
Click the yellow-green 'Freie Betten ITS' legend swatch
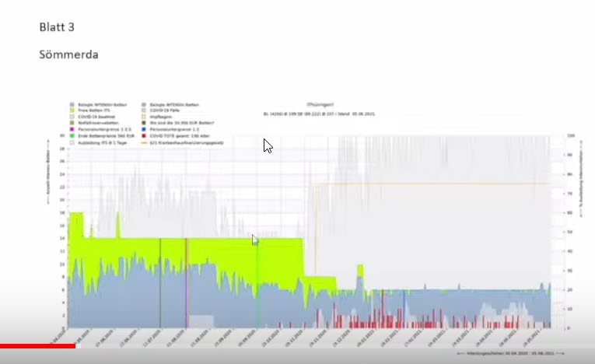72,110
